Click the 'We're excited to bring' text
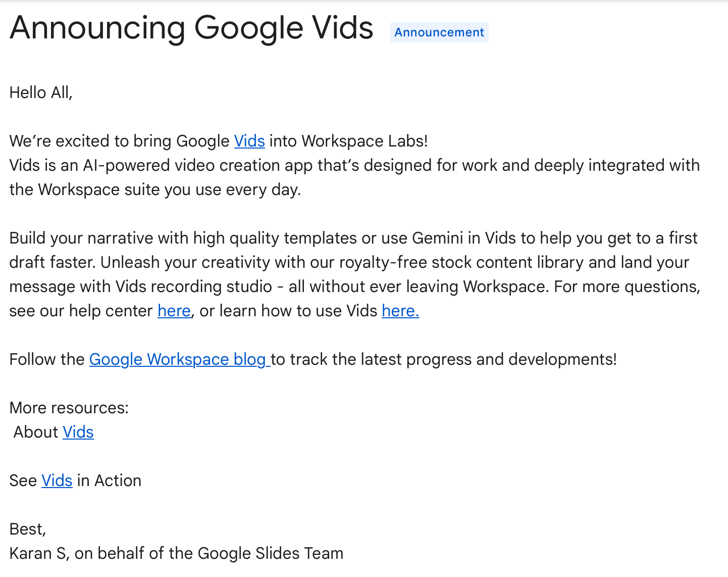The height and width of the screenshot is (577, 728). point(120,141)
